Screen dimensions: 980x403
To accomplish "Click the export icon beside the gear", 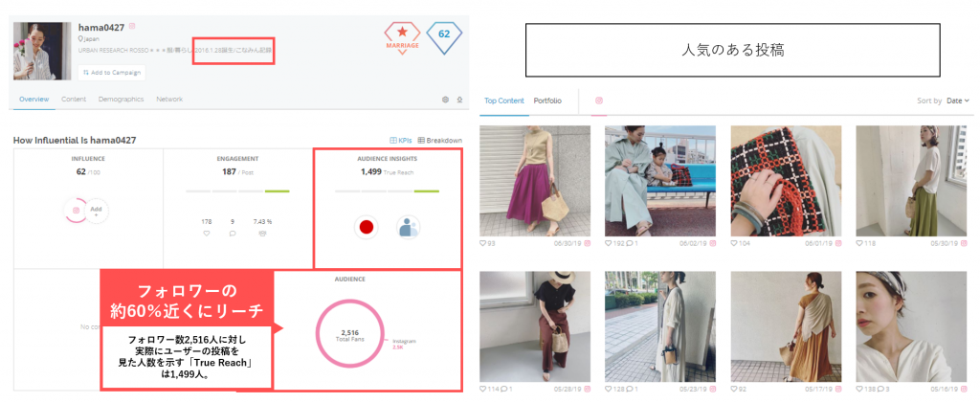I will (x=459, y=100).
